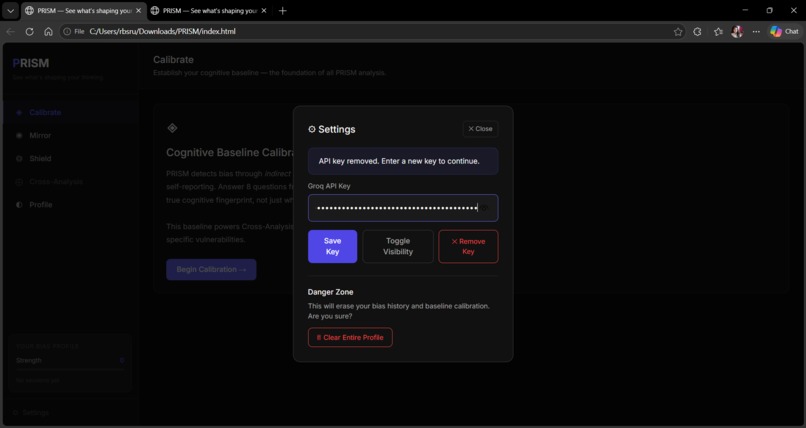Screen dimensions: 806x428
Task: Click the Calibrate page heading
Action: 173,60
